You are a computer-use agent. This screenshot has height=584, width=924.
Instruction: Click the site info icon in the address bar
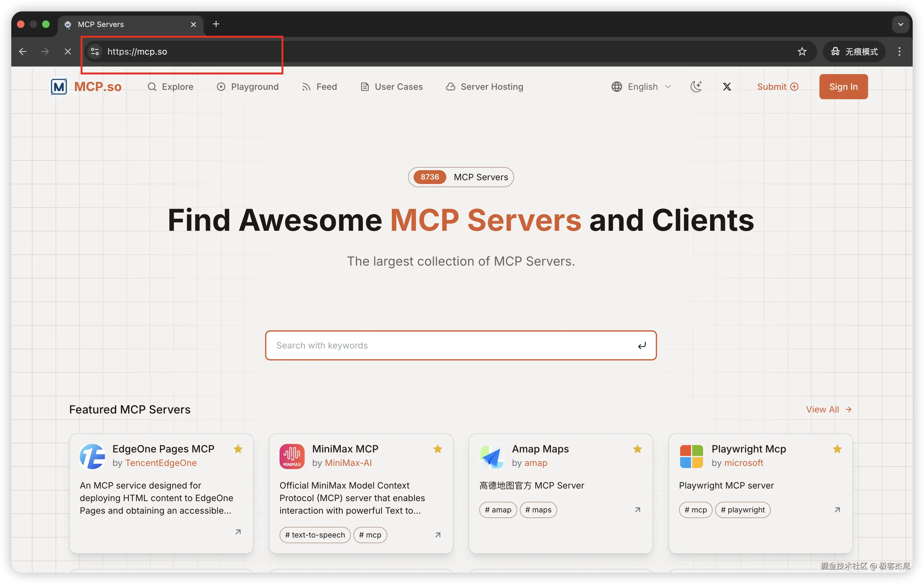[95, 51]
